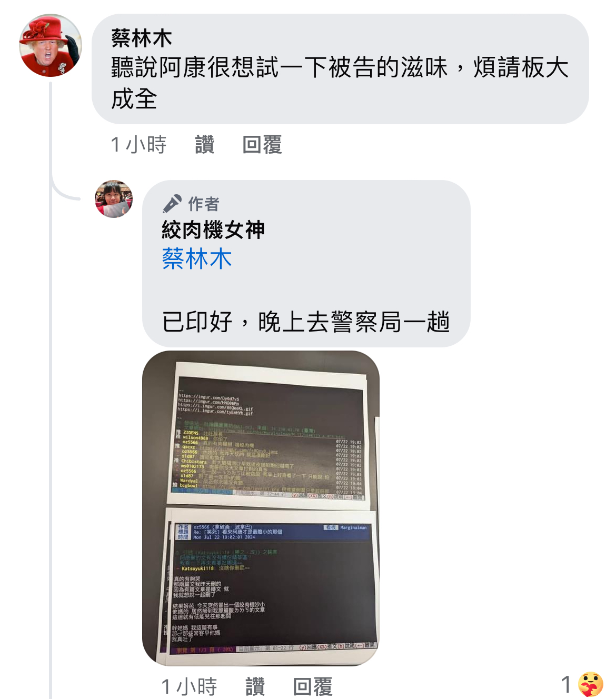This screenshot has height=699, width=616.
Task: Click the pen author badge icon
Action: [172, 204]
